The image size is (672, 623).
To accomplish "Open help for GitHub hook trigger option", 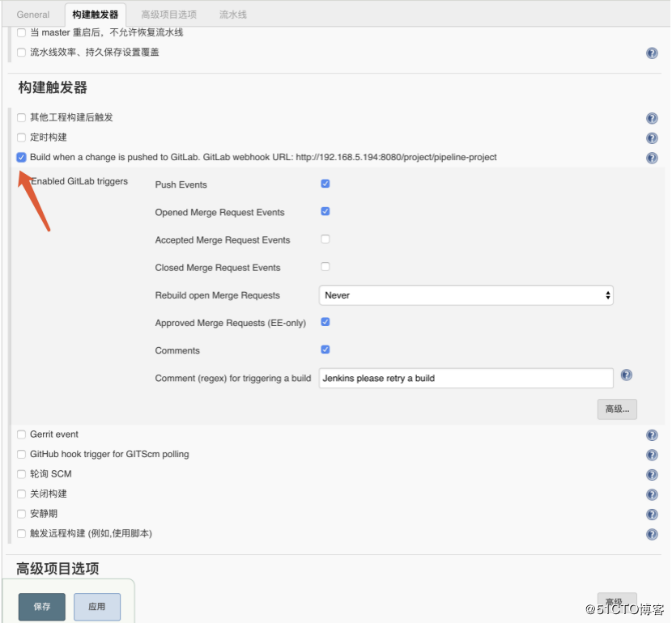I will (x=652, y=455).
